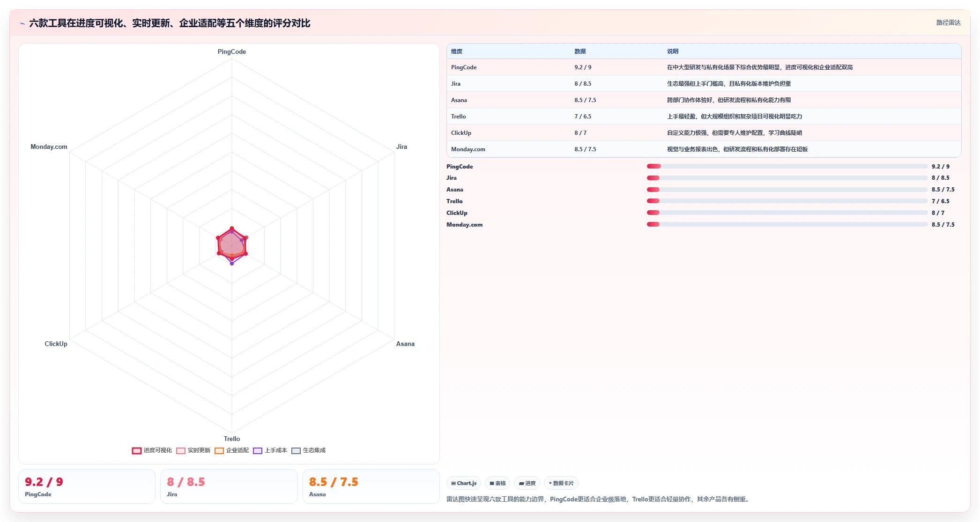Click the 路径雷达 label in the header
The height and width of the screenshot is (522, 980).
tap(948, 22)
